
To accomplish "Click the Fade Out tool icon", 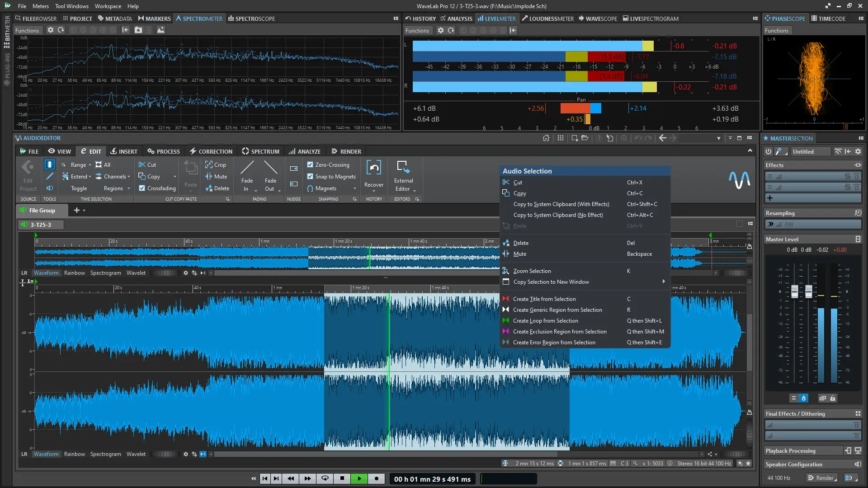I will (270, 168).
